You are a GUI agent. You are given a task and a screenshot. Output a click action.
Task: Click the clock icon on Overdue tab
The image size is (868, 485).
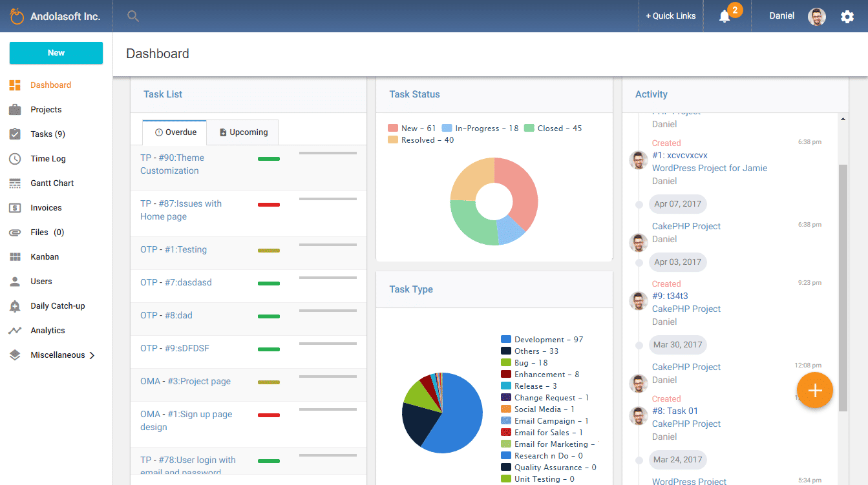point(159,132)
